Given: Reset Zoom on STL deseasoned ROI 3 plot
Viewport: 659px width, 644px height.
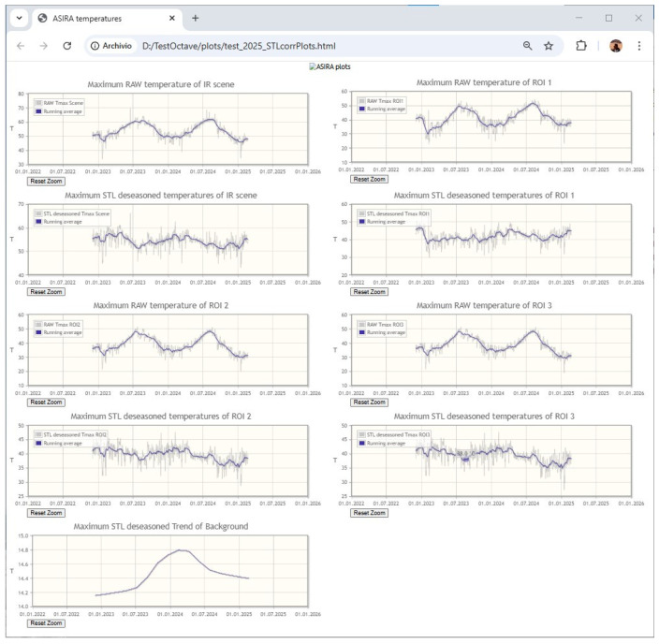Looking at the screenshot, I should [x=370, y=513].
